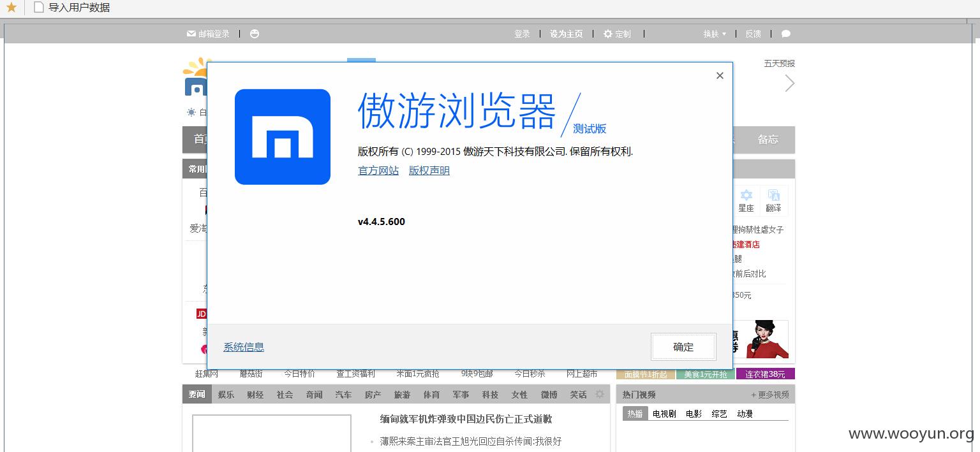Click the gear icon beside 笑话 tab

pyautogui.click(x=600, y=394)
